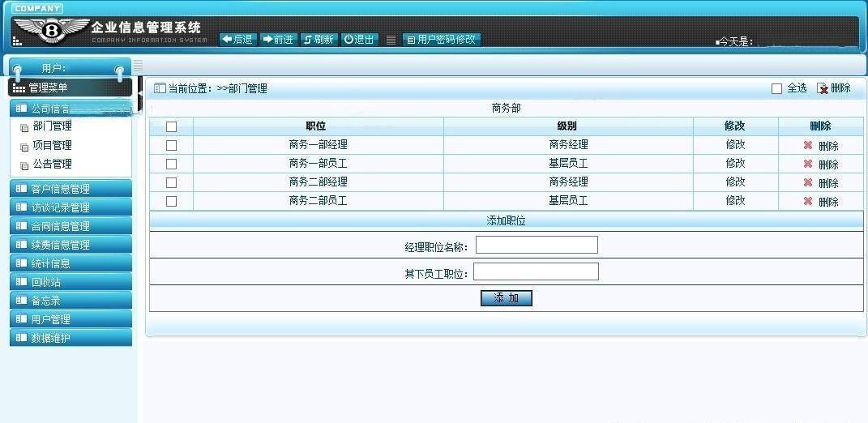
Task: Click the book icon beside 回收站
Action: [x=22, y=281]
